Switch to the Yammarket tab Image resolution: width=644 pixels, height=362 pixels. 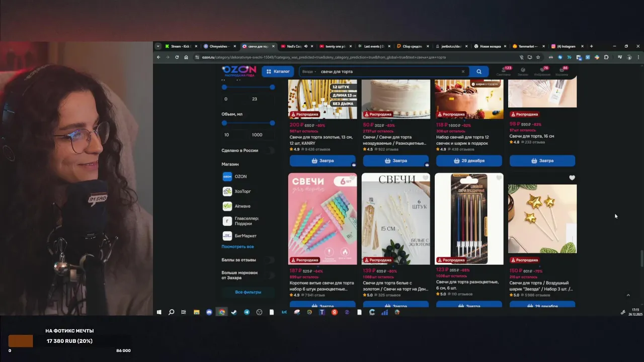click(x=529, y=46)
